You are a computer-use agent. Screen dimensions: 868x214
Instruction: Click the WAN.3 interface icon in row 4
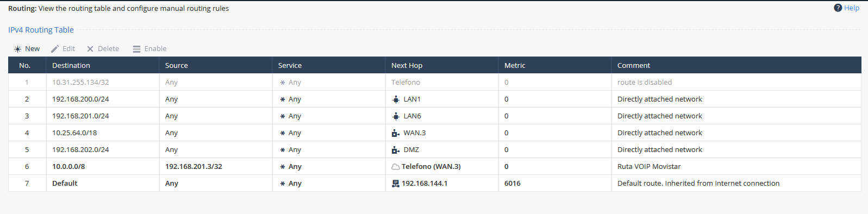click(x=396, y=133)
